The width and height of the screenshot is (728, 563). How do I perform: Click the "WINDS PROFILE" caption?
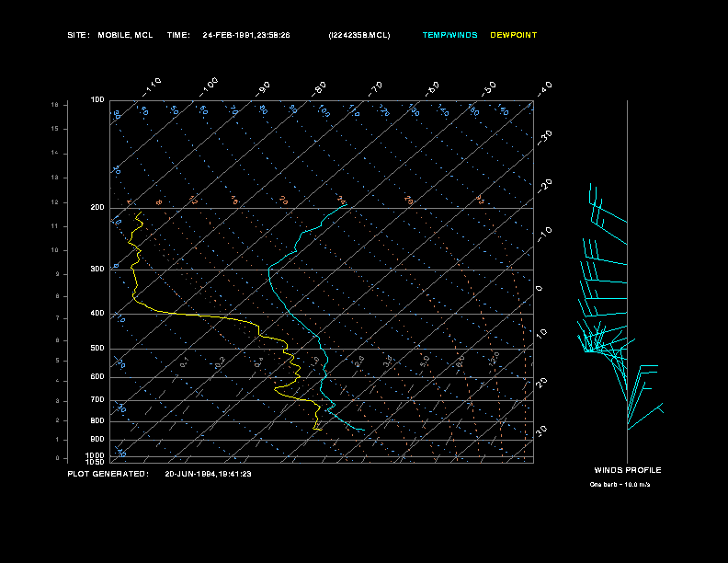[x=628, y=470]
